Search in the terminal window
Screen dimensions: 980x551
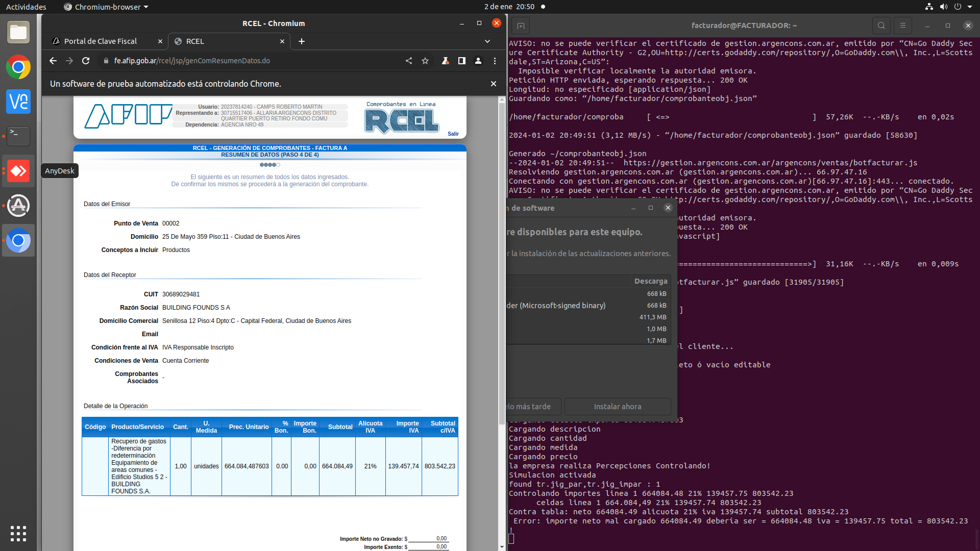(881, 26)
